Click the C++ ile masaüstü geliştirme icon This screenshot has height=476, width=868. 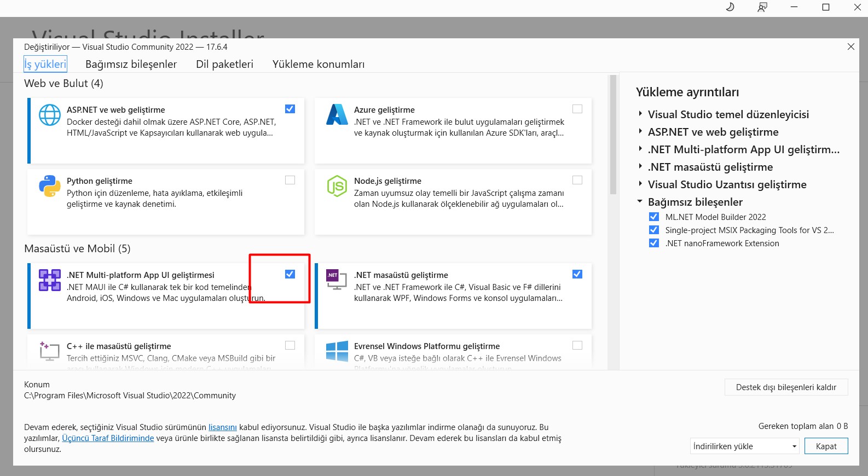(x=50, y=351)
